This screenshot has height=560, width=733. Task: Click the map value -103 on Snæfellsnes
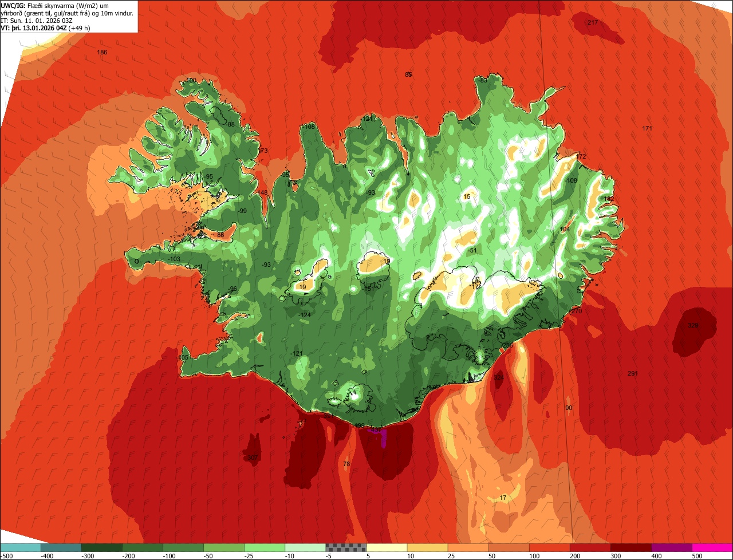(174, 259)
